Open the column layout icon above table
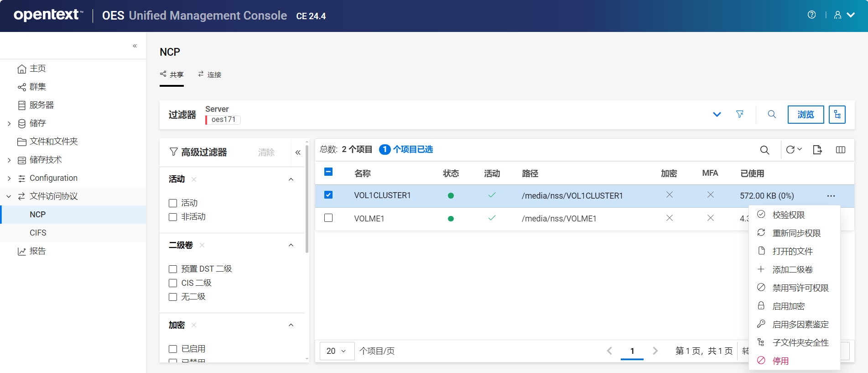Image resolution: width=868 pixels, height=373 pixels. click(x=840, y=150)
